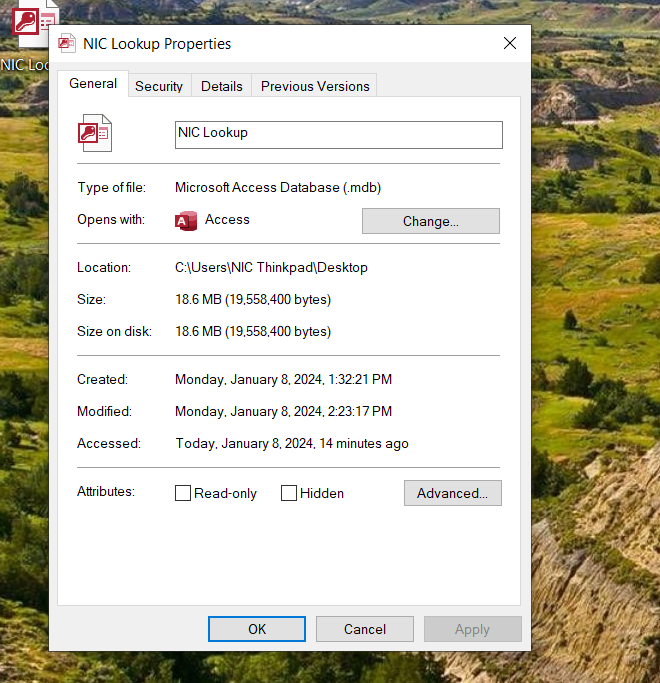This screenshot has width=660, height=683.
Task: Click the Cancel button
Action: (x=365, y=629)
